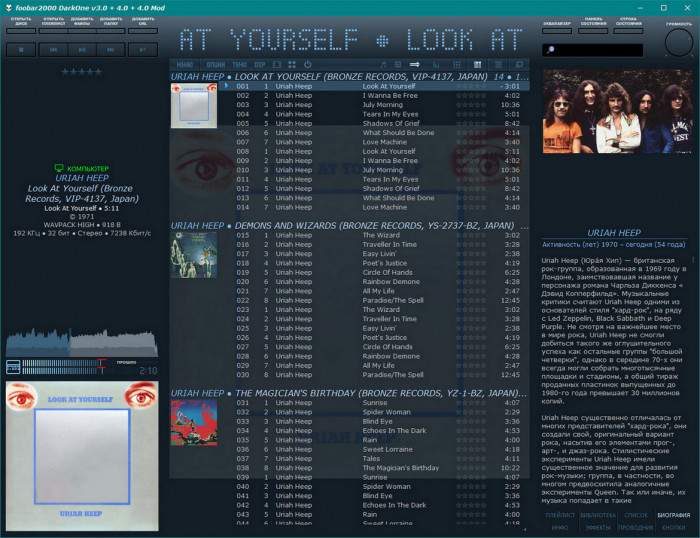Open the ТЕМА toolbar menu
700x538 pixels.
[239, 65]
